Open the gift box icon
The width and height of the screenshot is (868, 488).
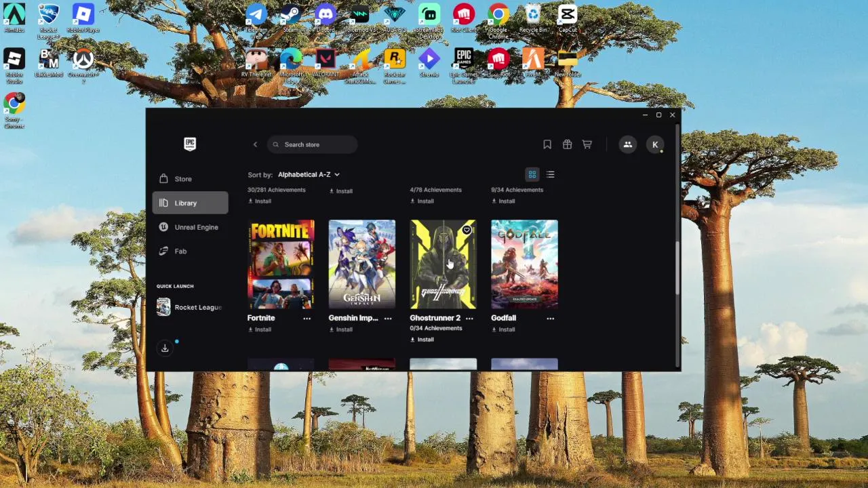(567, 144)
